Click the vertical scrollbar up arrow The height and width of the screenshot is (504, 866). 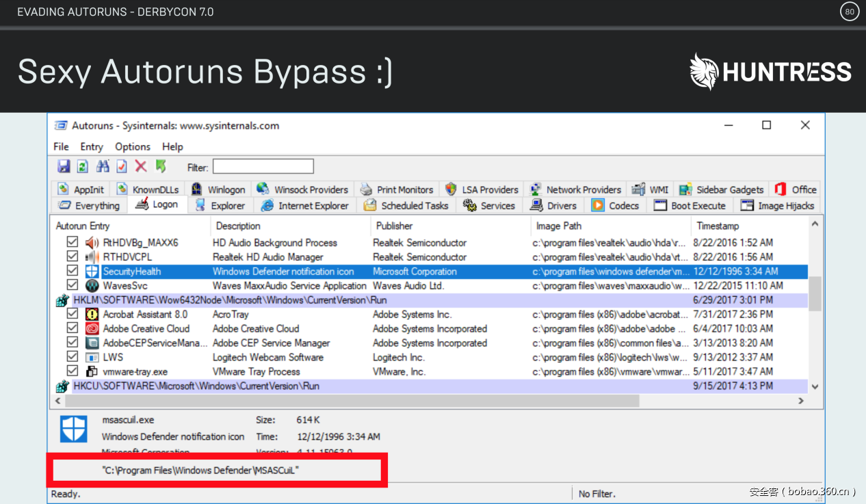click(815, 224)
